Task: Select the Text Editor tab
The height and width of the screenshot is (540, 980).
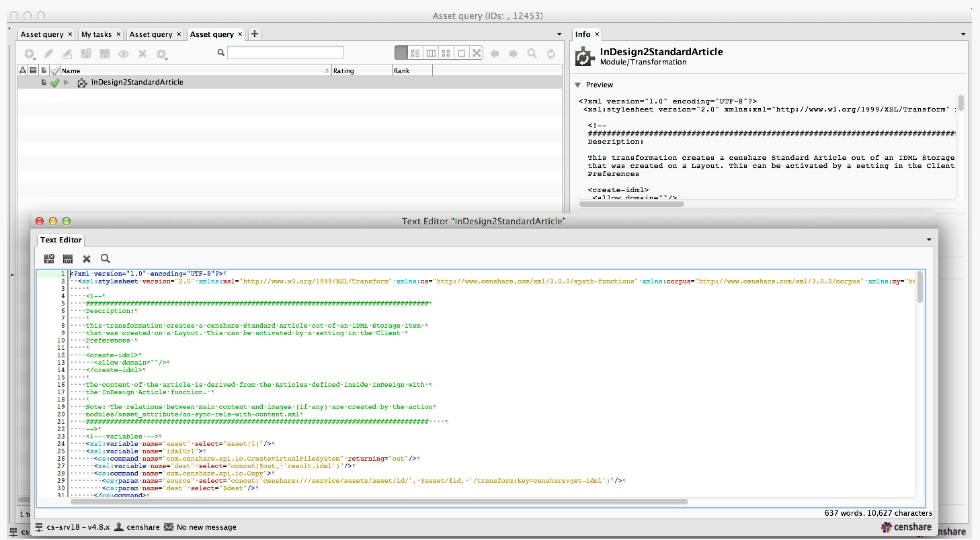Action: point(60,240)
